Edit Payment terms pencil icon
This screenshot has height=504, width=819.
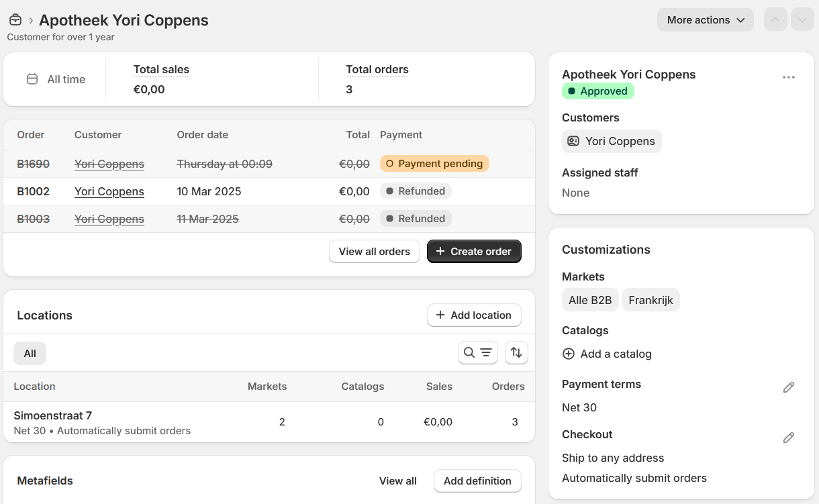[789, 387]
